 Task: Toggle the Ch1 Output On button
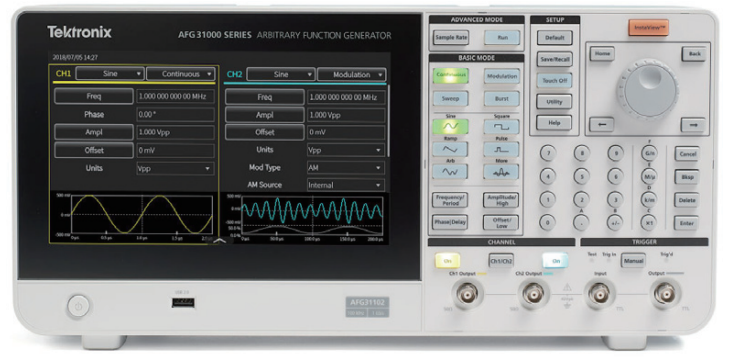447,260
